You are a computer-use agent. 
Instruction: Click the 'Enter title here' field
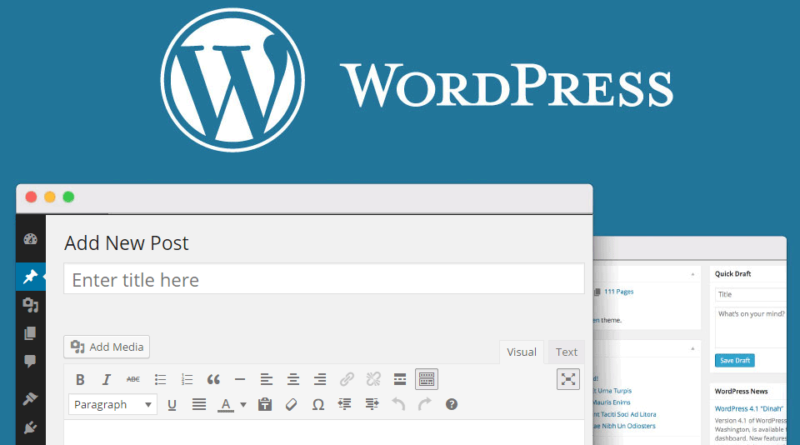324,279
